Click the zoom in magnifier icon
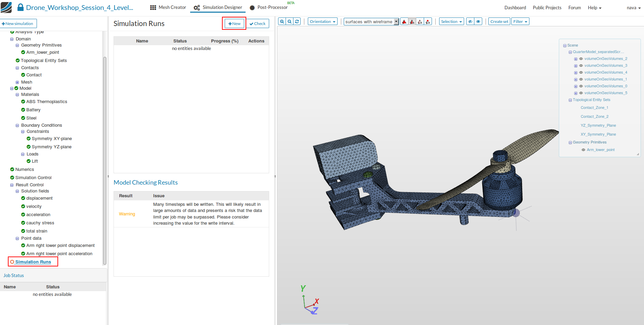Viewport: 644px width, 325px height. tap(282, 22)
